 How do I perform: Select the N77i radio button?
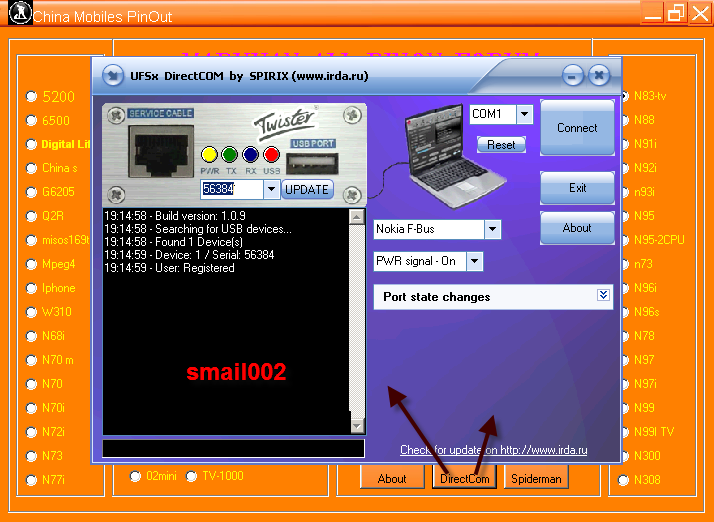click(x=31, y=480)
